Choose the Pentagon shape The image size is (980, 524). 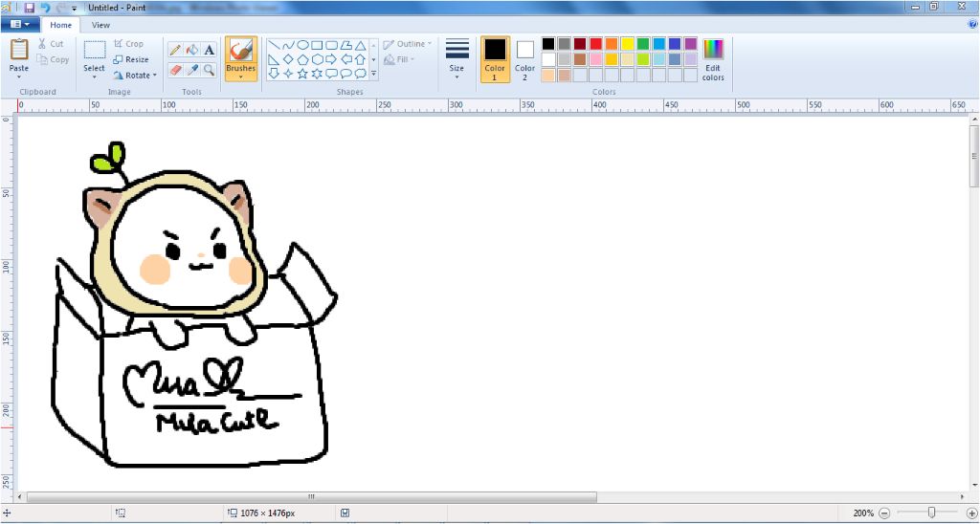click(302, 60)
